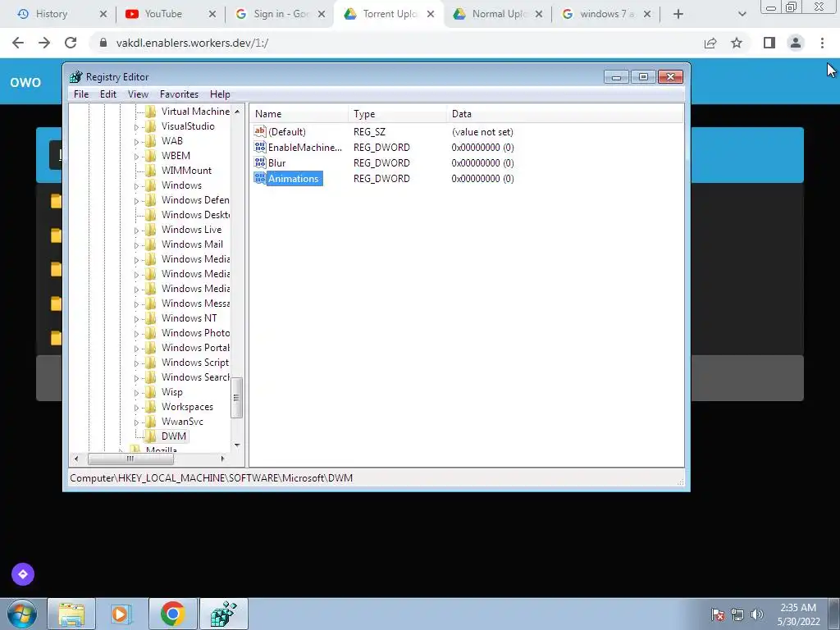840x630 pixels.
Task: Click the WAB folder icon
Action: [x=151, y=141]
